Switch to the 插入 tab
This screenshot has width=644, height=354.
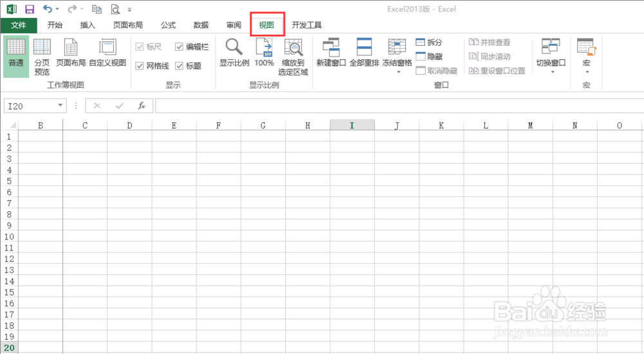(x=88, y=25)
